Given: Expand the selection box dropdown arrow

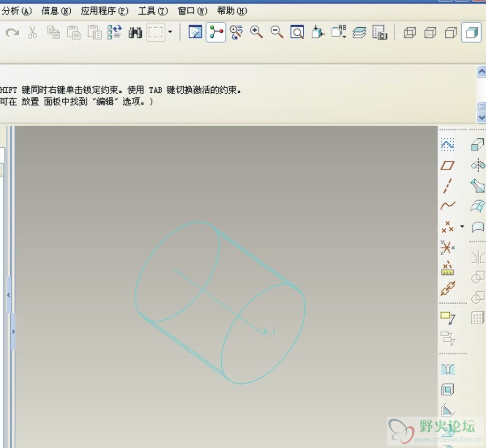Looking at the screenshot, I should click(x=170, y=31).
